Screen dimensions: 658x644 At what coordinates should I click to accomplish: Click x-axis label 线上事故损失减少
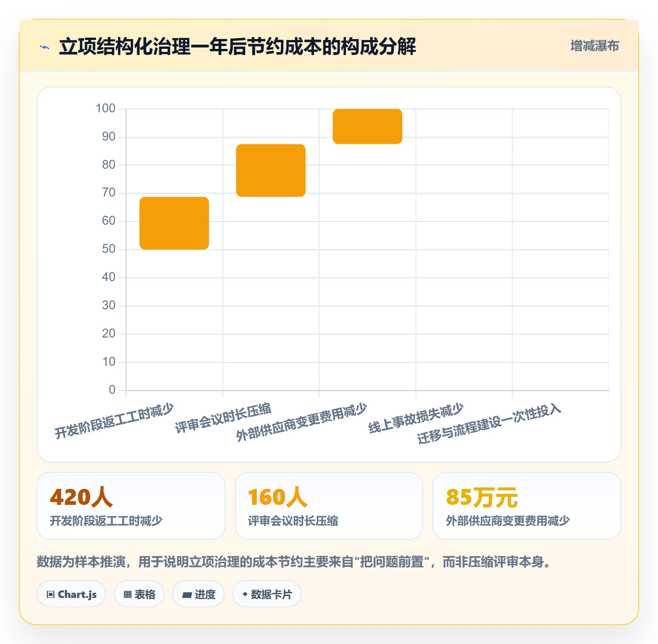coord(416,418)
